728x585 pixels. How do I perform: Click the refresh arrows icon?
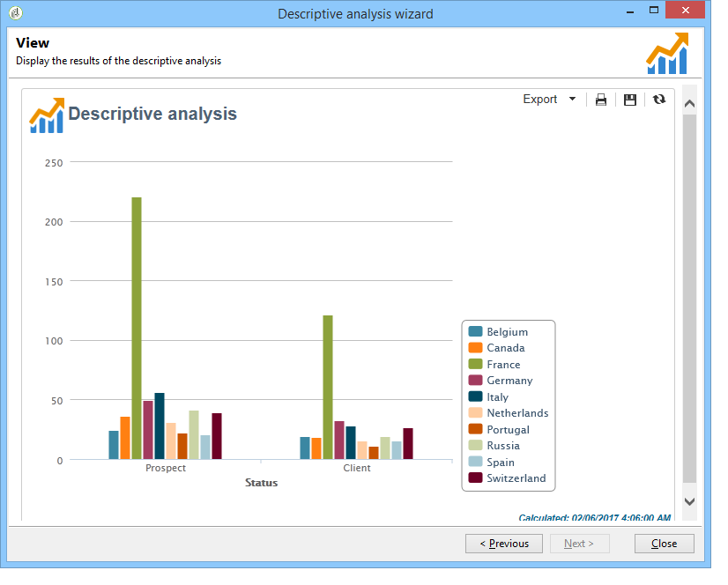point(659,100)
